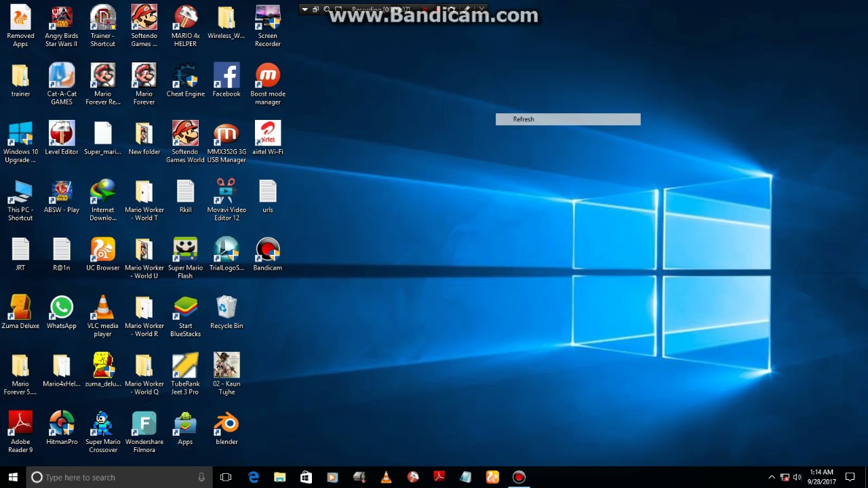Select the blender desktop icon
The height and width of the screenshot is (488, 868).
pos(226,429)
